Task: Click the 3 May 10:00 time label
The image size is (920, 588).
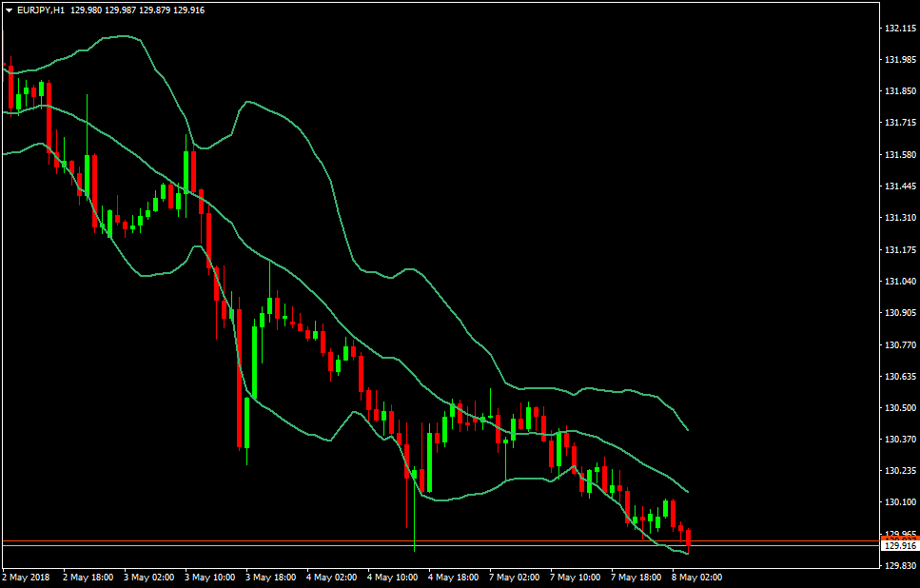Action: pyautogui.click(x=209, y=578)
